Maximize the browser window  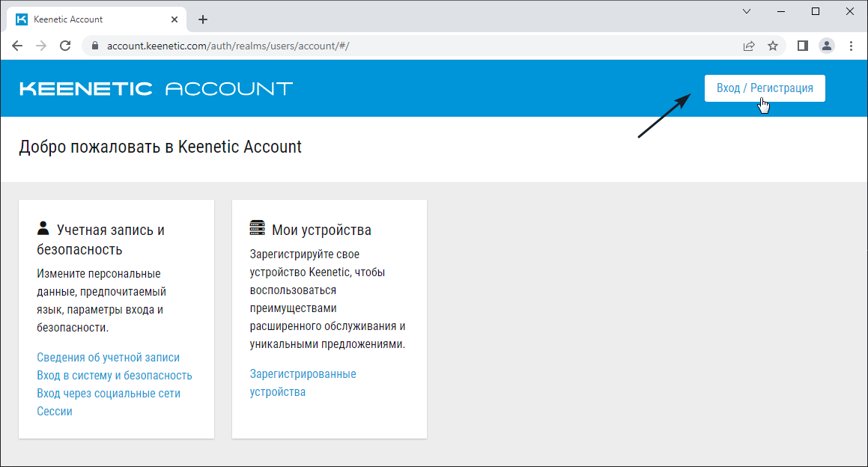coord(816,12)
